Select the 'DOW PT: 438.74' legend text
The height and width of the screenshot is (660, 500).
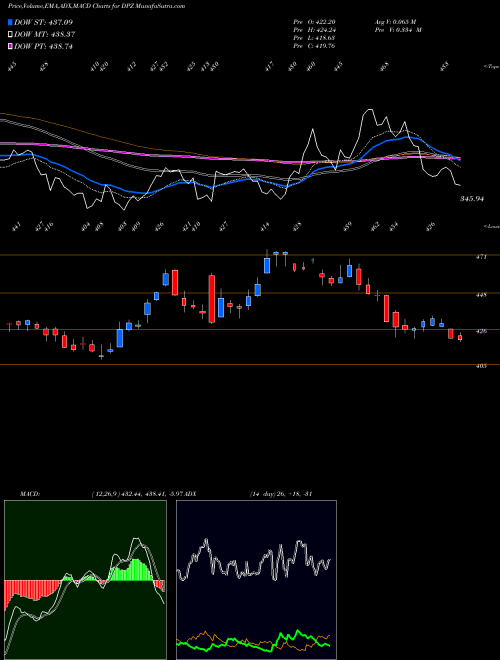tap(43, 46)
